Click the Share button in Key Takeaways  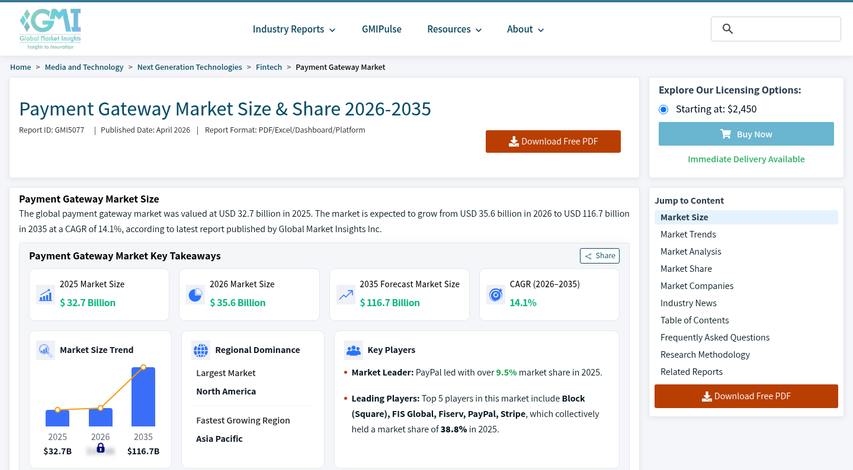[599, 256]
